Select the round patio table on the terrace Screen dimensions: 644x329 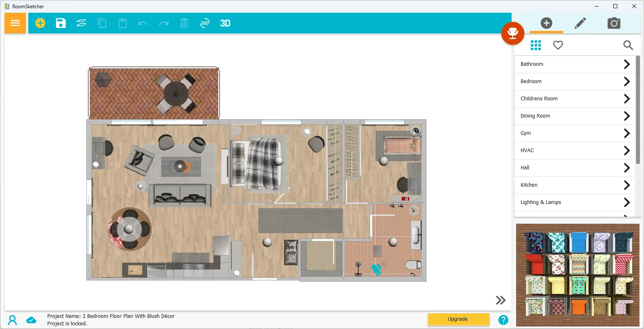coord(176,94)
